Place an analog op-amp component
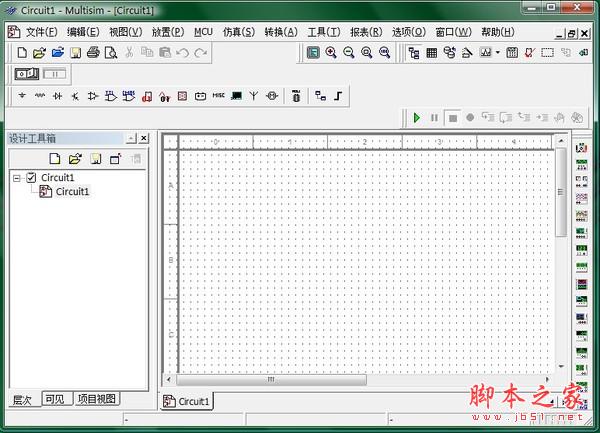The image size is (600, 433). [x=93, y=96]
